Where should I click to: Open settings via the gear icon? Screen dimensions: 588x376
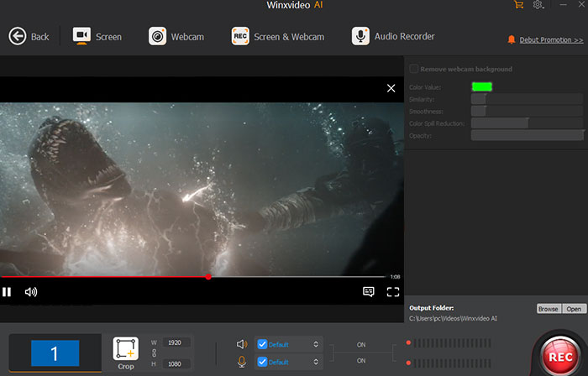tap(538, 4)
